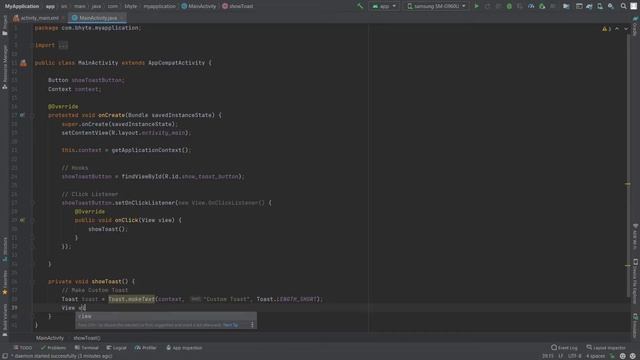
Task: Open the Structure tool window sidebar tab
Action: pyautogui.click(x=5, y=249)
